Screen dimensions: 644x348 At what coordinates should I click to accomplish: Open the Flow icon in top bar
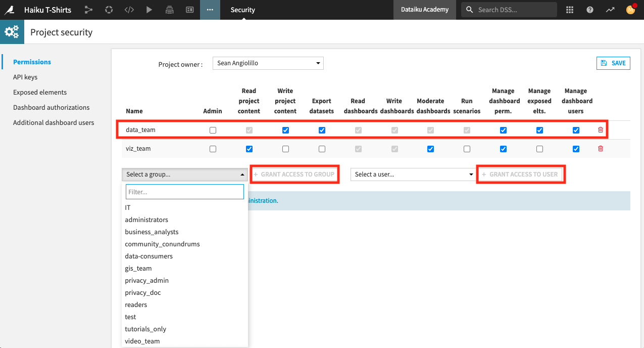click(x=89, y=10)
